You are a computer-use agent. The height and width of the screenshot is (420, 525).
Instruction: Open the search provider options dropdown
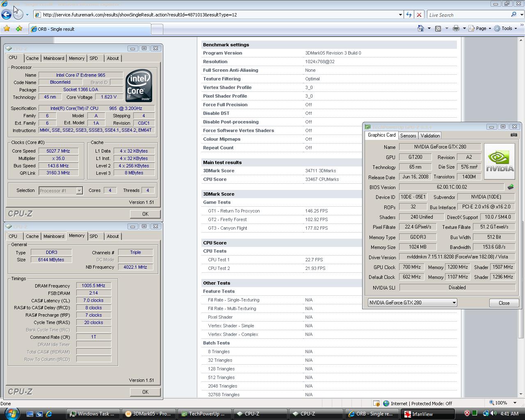(521, 15)
